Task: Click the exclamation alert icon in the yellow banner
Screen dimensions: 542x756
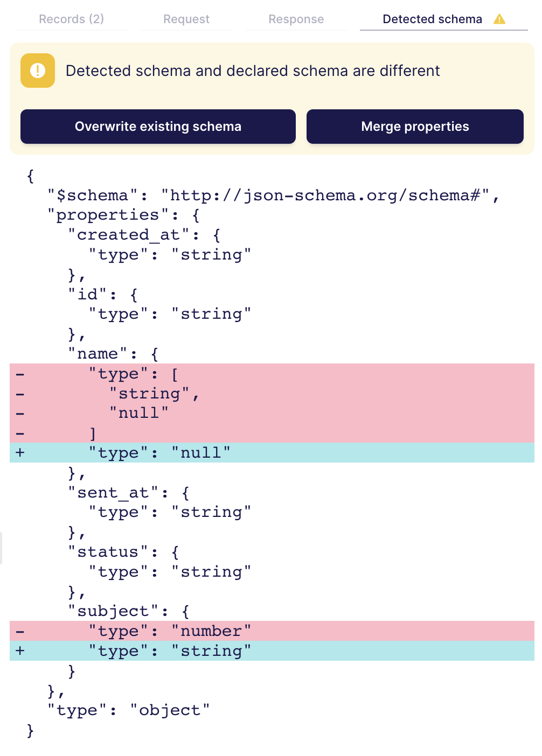Action: [37, 70]
